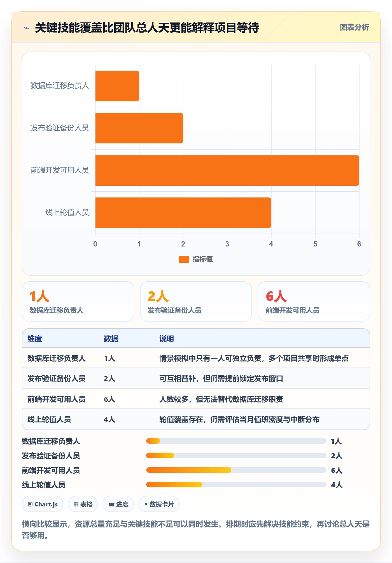
Task: Click the 线上轮值人员 chart axis label
Action: (x=67, y=213)
